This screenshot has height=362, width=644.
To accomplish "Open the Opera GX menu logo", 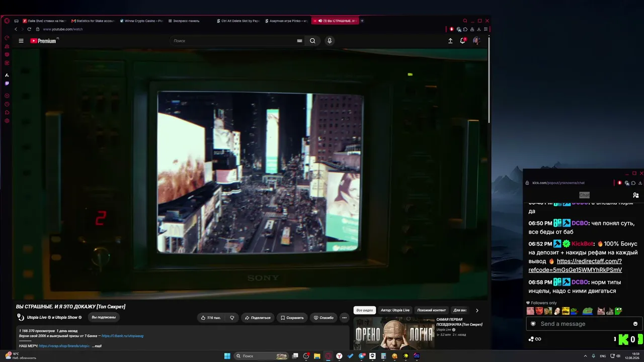I will coord(7,21).
